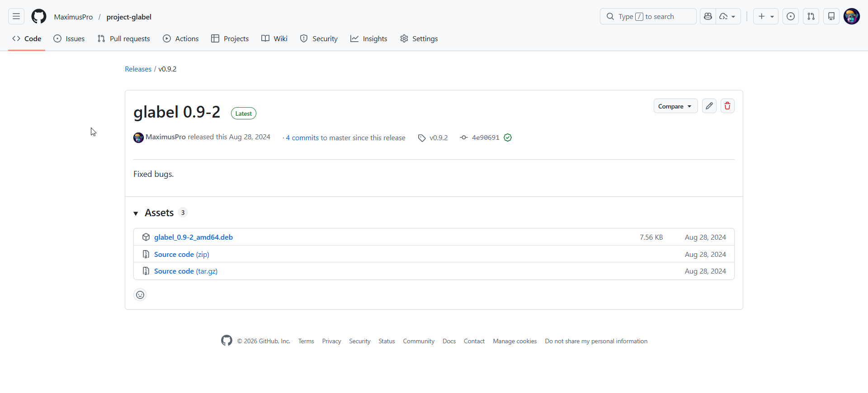This screenshot has width=868, height=393.
Task: Click the Latest release badge
Action: (244, 114)
